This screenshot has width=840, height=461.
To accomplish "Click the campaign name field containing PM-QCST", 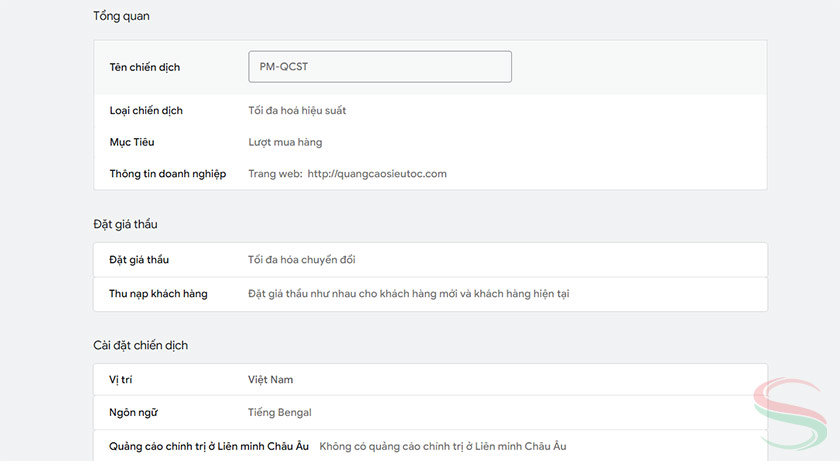I will coord(379,67).
